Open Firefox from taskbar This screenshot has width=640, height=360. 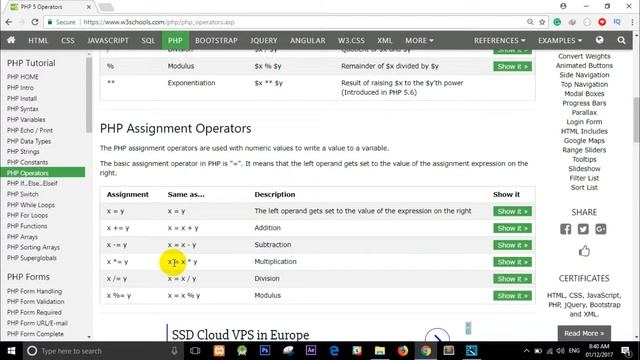point(403,351)
